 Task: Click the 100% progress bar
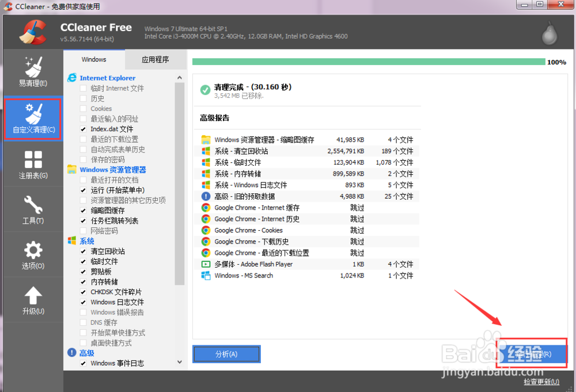coord(369,62)
